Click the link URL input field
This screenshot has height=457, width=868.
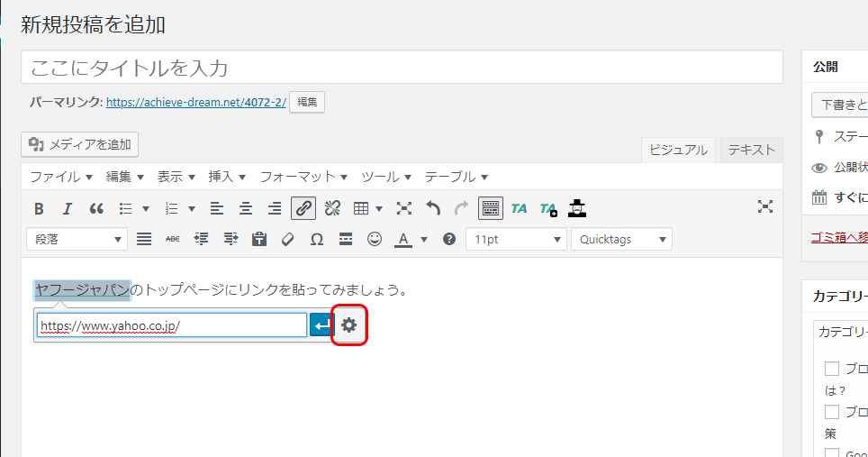pos(172,325)
